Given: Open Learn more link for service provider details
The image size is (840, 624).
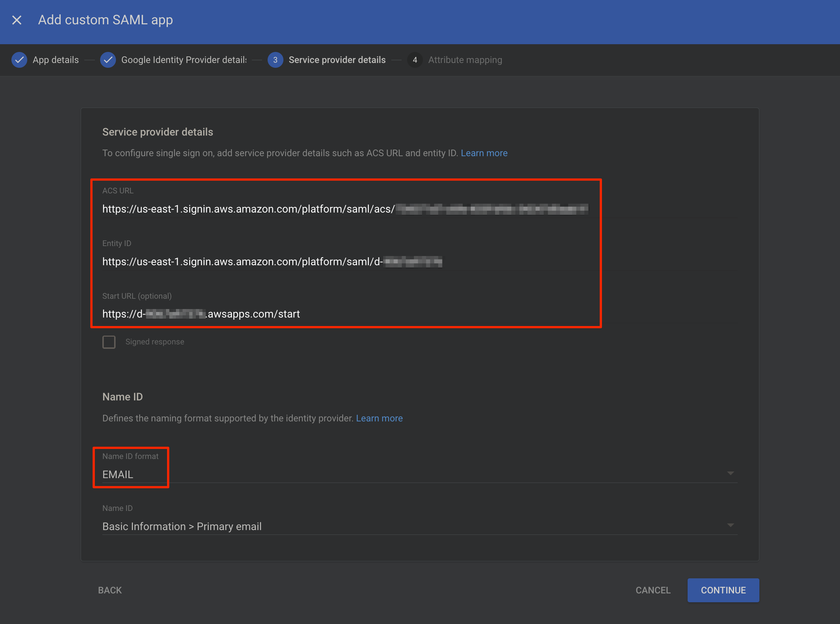Looking at the screenshot, I should click(484, 153).
